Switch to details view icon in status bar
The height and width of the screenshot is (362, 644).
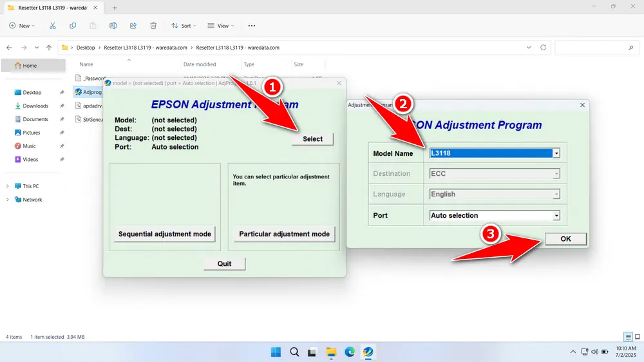(x=628, y=337)
